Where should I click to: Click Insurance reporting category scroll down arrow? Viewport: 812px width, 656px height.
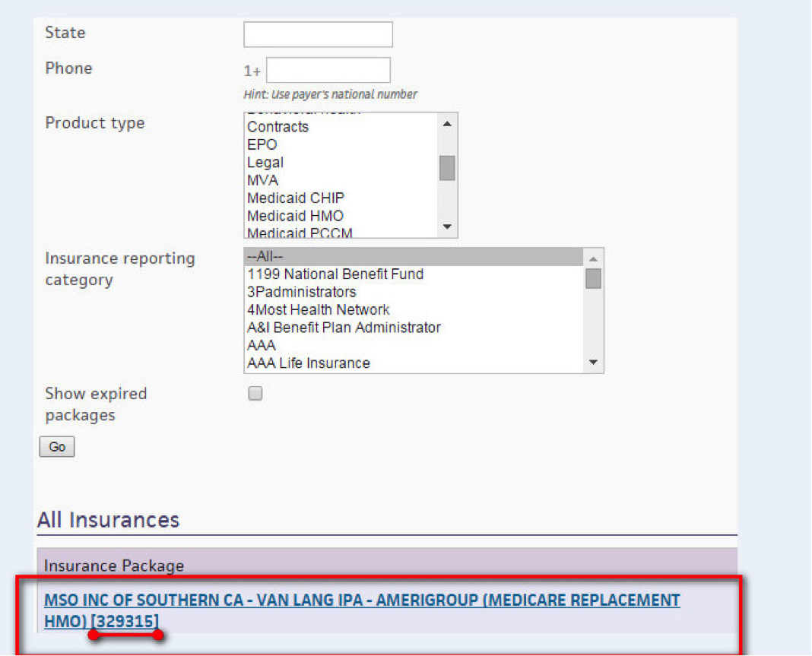tap(594, 363)
